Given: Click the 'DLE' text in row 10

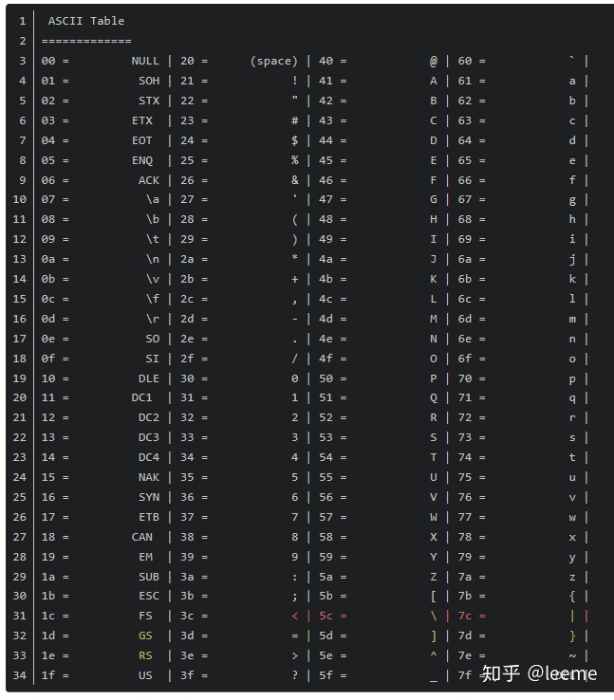Looking at the screenshot, I should [x=149, y=378].
